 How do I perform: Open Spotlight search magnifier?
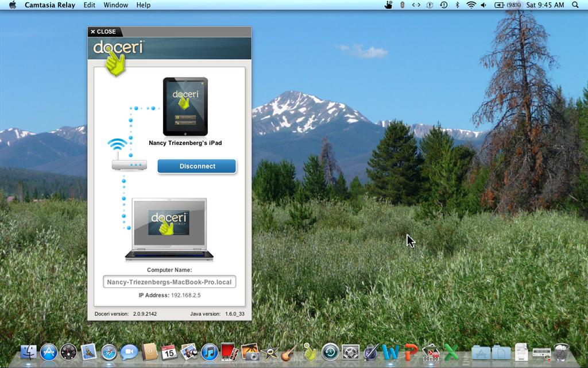(575, 5)
